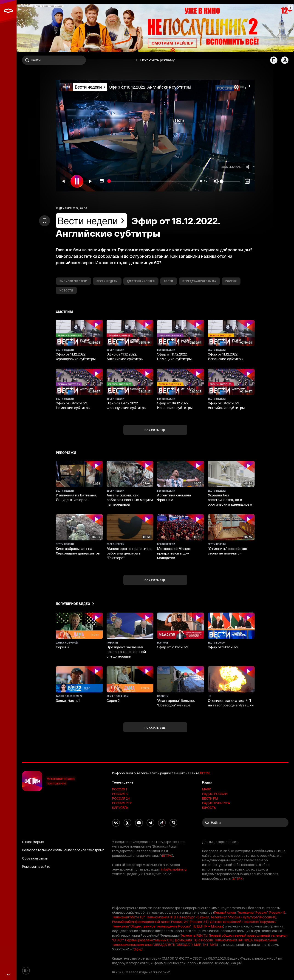Skip to the next video in player
This screenshot has height=980, width=294.
(91, 182)
